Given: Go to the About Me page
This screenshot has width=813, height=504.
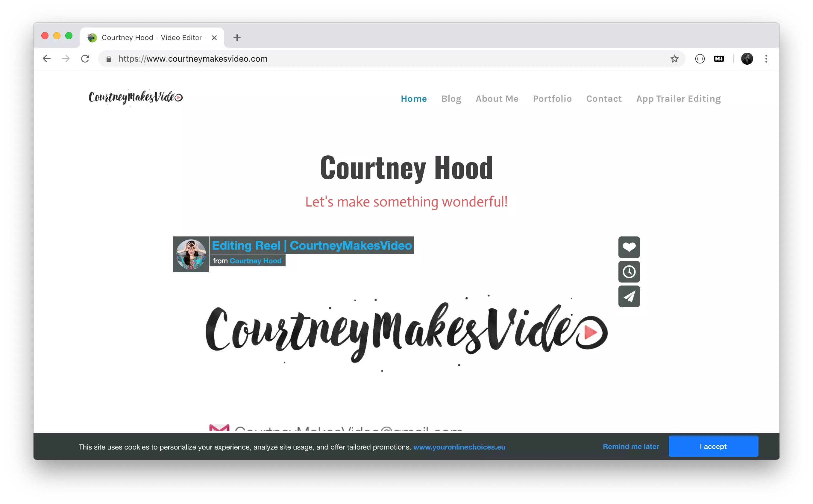Looking at the screenshot, I should pos(497,99).
